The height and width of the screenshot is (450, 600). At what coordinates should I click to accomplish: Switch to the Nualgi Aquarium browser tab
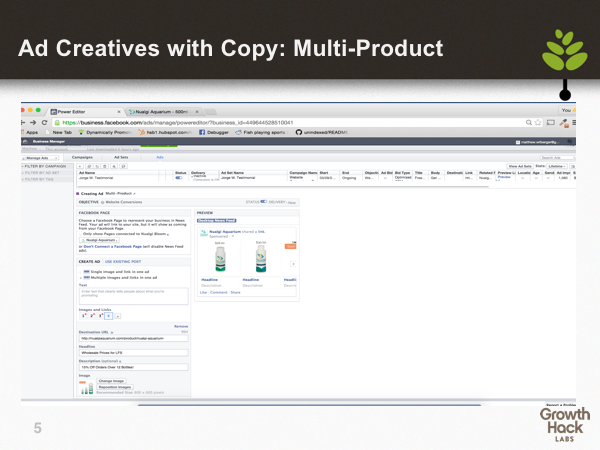tap(165, 112)
